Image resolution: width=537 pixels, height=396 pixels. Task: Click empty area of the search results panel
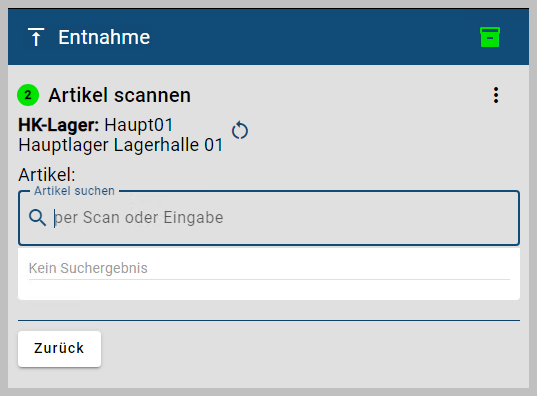coord(269,290)
